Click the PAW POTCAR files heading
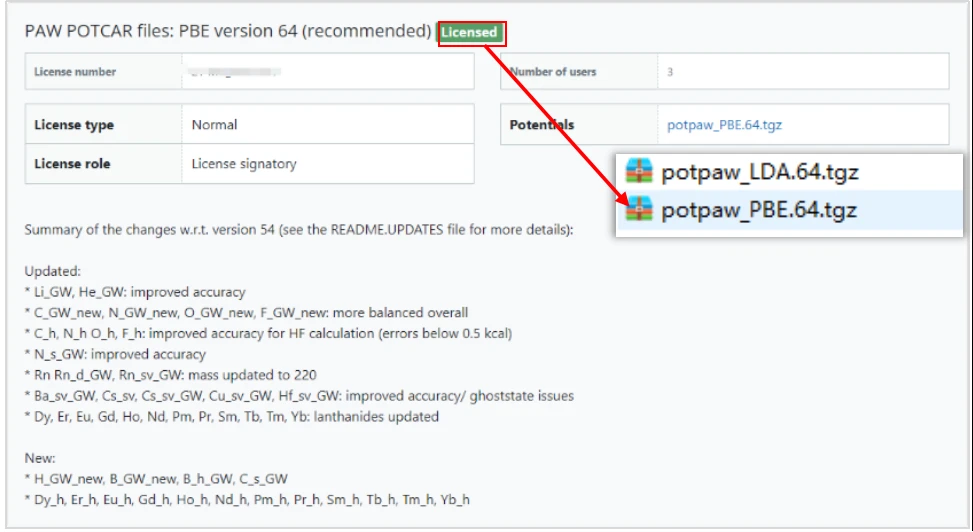Image resolution: width=973 pixels, height=532 pixels. pos(228,32)
